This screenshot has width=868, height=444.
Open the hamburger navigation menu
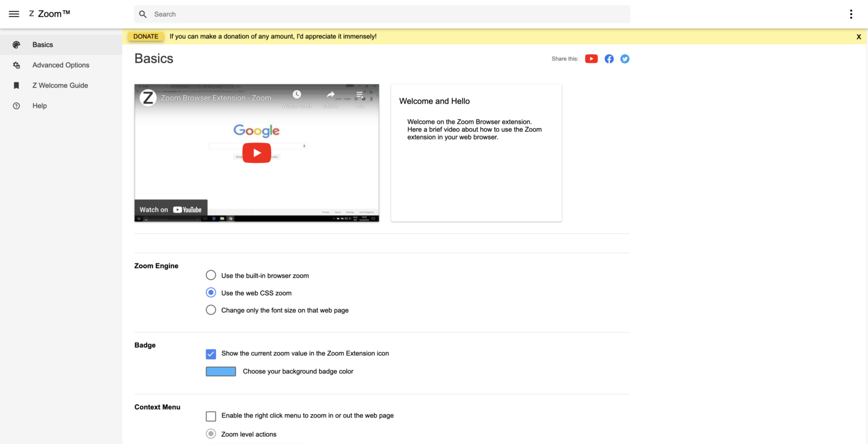tap(14, 14)
